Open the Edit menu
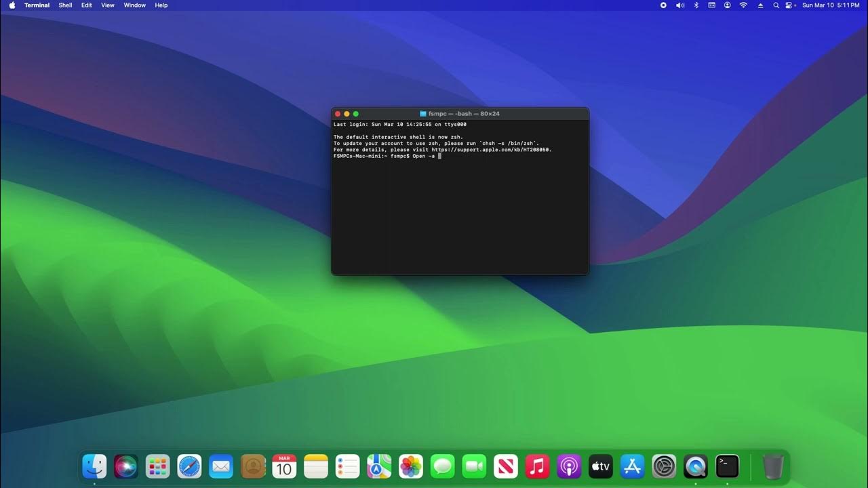The height and width of the screenshot is (488, 868). 87,5
